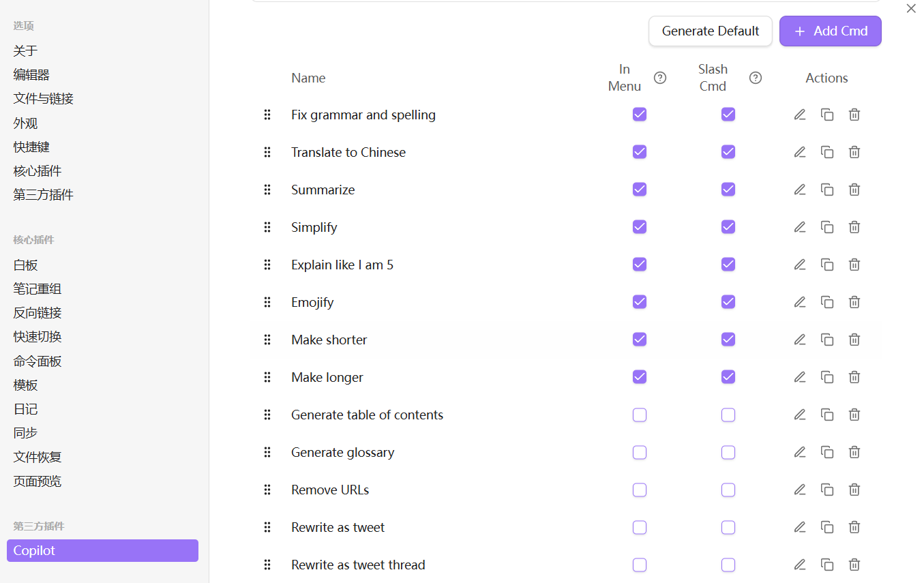Switch to 快捷键 settings section

click(x=31, y=147)
